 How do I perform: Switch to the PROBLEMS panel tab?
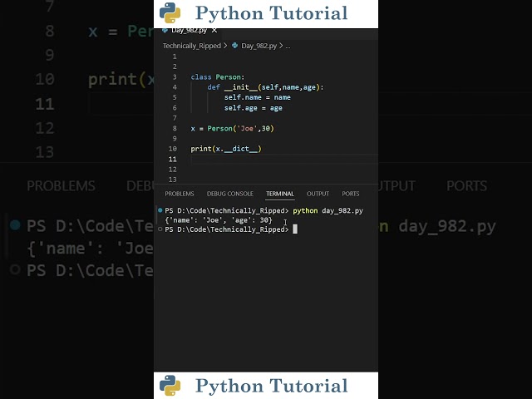point(180,194)
